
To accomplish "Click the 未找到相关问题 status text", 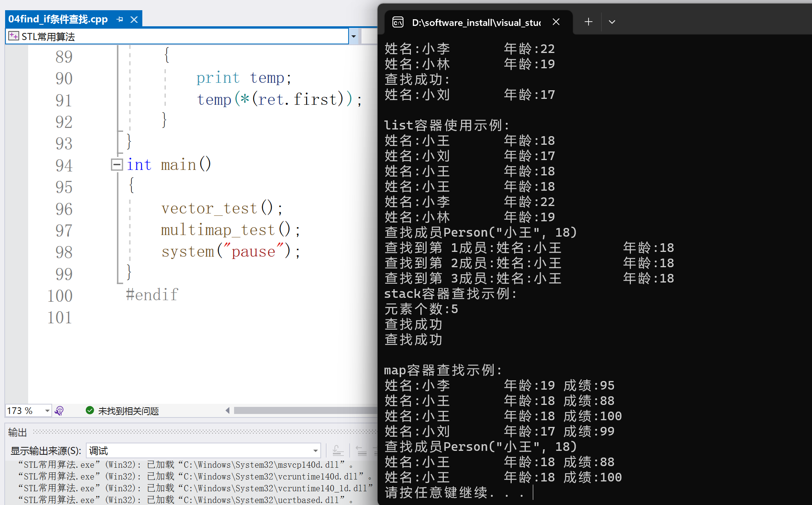I will 128,411.
